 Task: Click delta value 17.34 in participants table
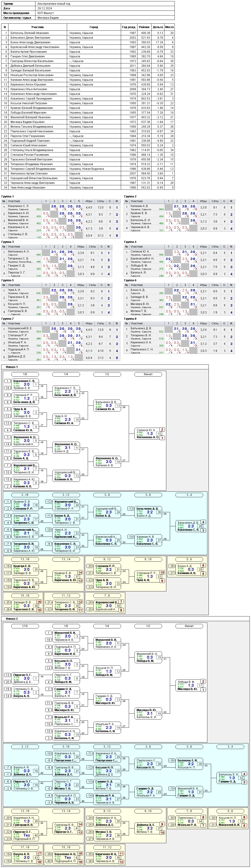pyautogui.click(x=159, y=42)
